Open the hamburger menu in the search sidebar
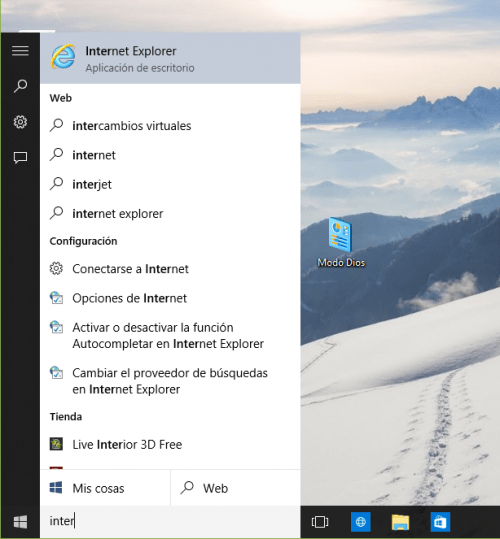Viewport: 500px width, 539px height. coord(20,51)
